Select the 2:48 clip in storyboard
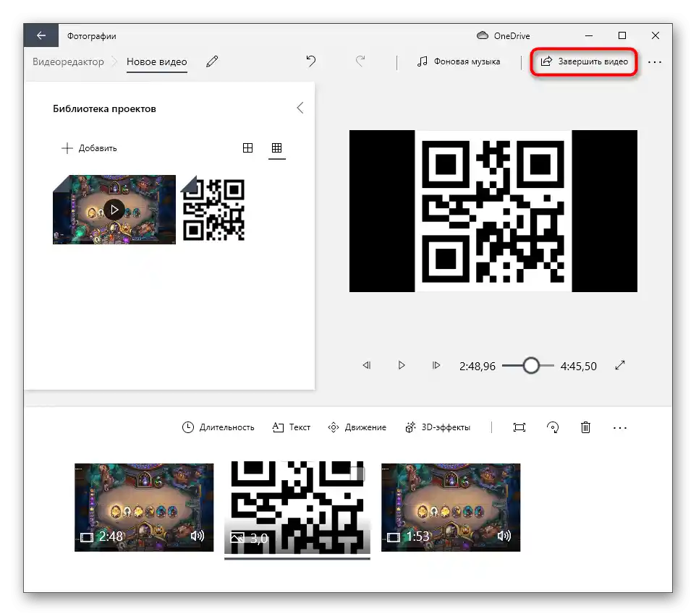This screenshot has width=696, height=616. coord(144,508)
